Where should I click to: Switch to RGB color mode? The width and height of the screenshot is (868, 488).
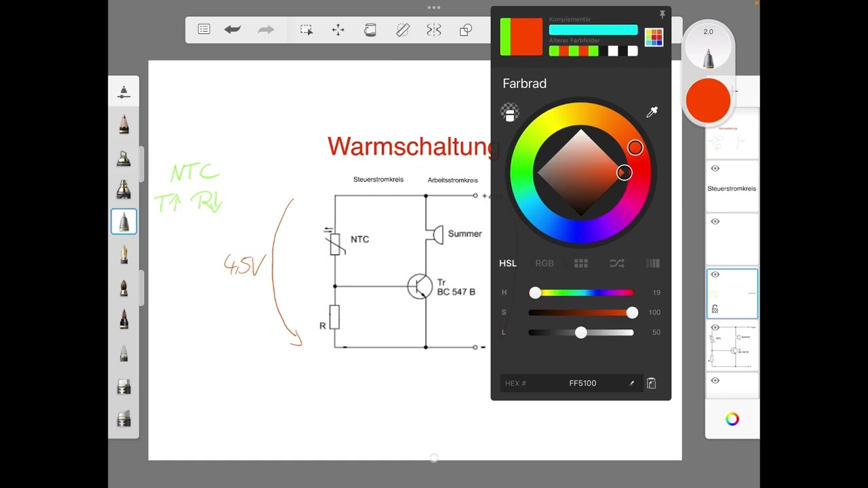(545, 264)
